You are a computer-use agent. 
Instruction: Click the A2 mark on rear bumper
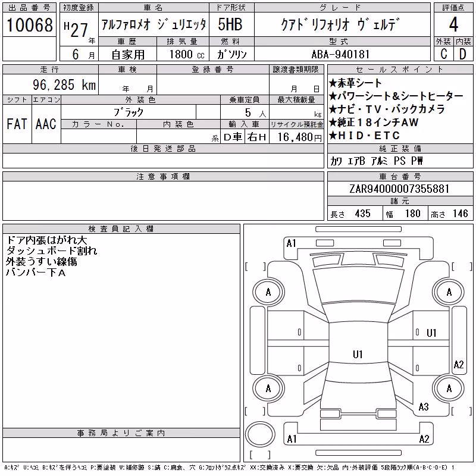(x=424, y=439)
